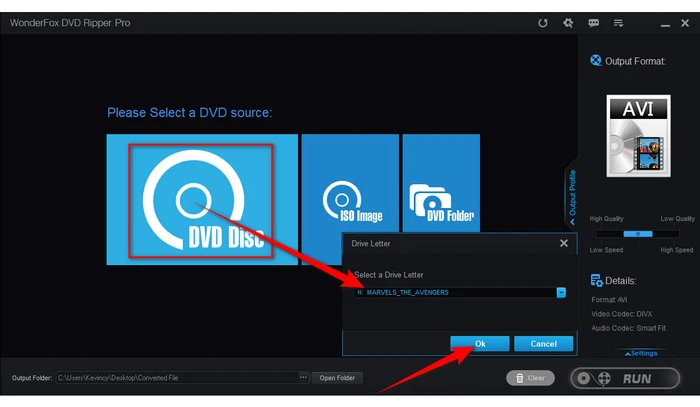Click the 'Low Quality' label

(678, 219)
